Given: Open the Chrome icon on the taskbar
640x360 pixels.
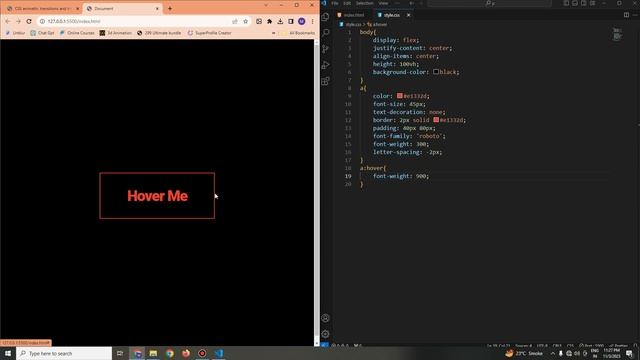Looking at the screenshot, I should (x=170, y=353).
